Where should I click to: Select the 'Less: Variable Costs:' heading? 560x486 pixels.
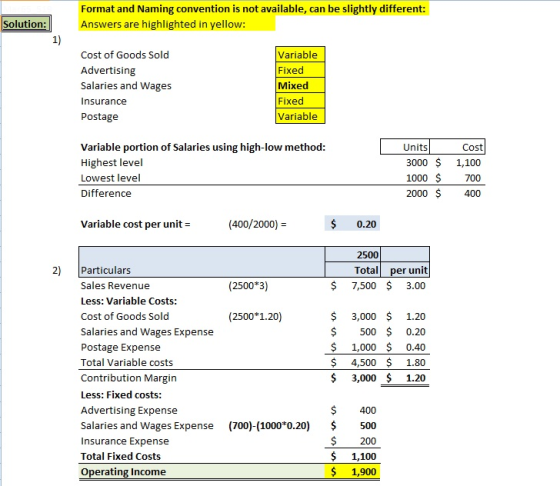coord(129,301)
